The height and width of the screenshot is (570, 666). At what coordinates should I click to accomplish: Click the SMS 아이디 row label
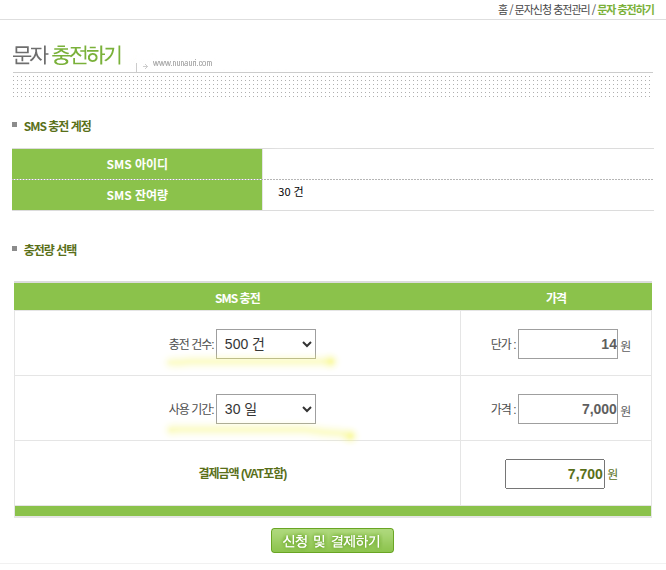pos(137,164)
